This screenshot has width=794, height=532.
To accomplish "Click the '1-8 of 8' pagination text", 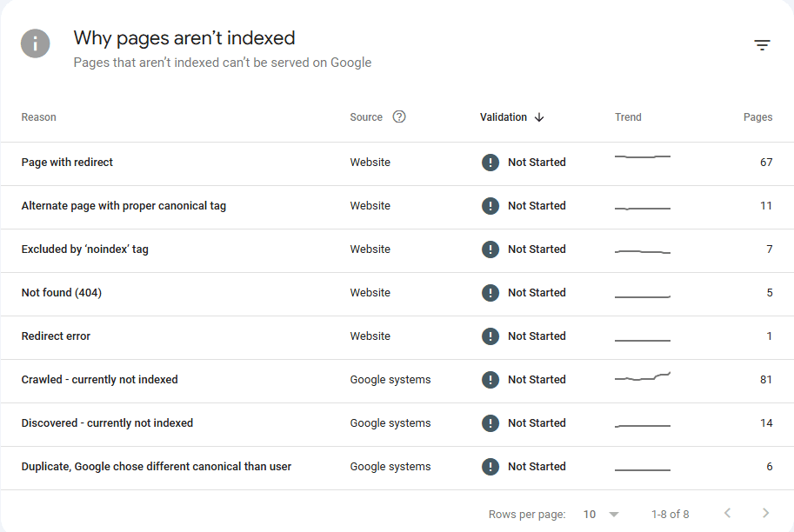I will (670, 515).
